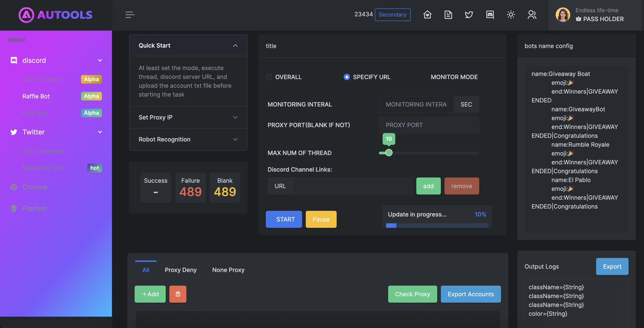Open Raffle Bot in sidebar
This screenshot has height=328, width=644.
36,96
